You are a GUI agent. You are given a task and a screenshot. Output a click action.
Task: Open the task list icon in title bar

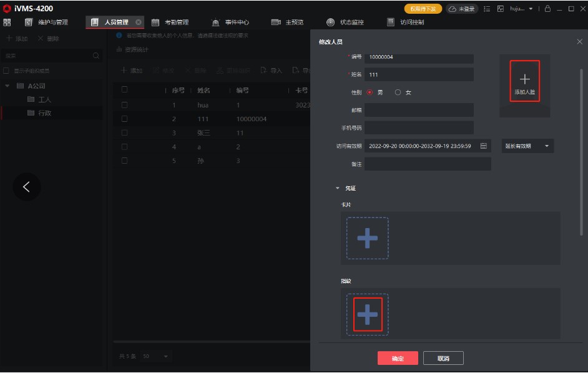(487, 9)
